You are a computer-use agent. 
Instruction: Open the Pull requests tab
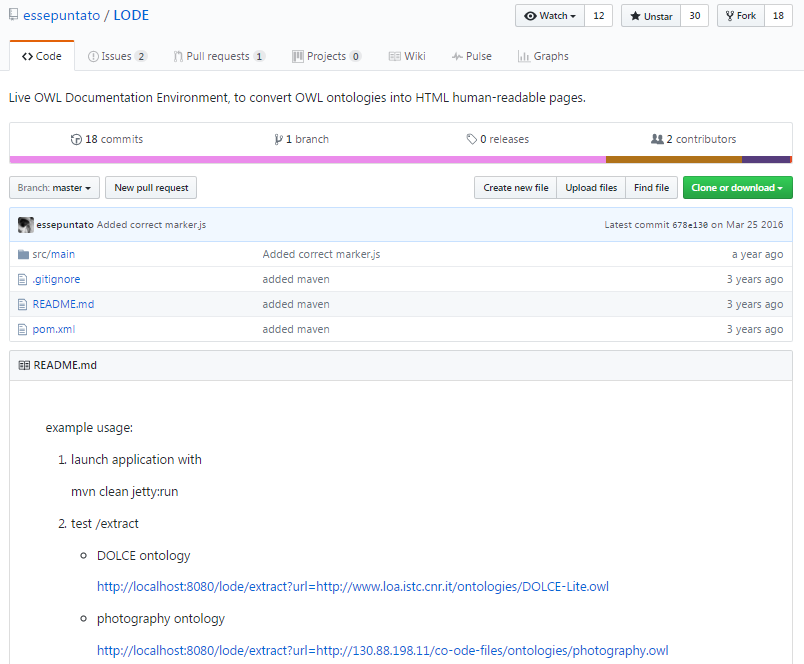click(219, 56)
